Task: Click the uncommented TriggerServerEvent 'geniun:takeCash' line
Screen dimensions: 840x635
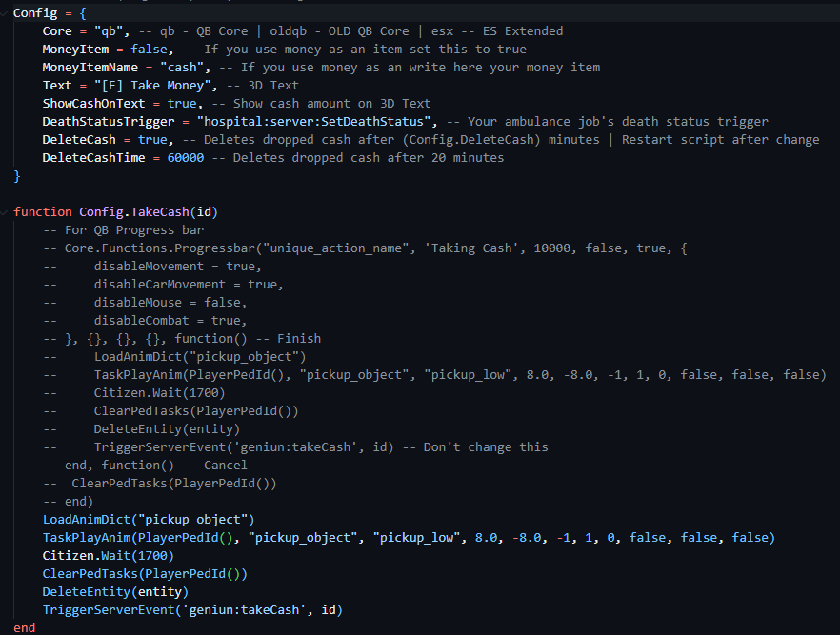Action: [x=192, y=610]
